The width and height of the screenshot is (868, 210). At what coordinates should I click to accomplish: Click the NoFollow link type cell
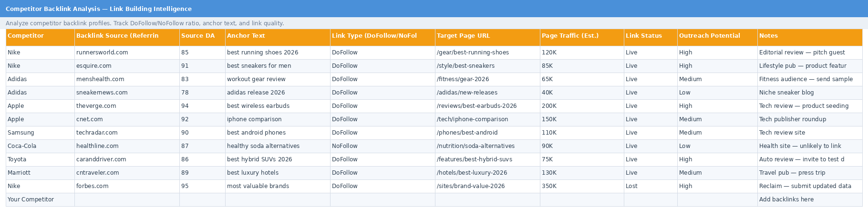click(x=382, y=147)
